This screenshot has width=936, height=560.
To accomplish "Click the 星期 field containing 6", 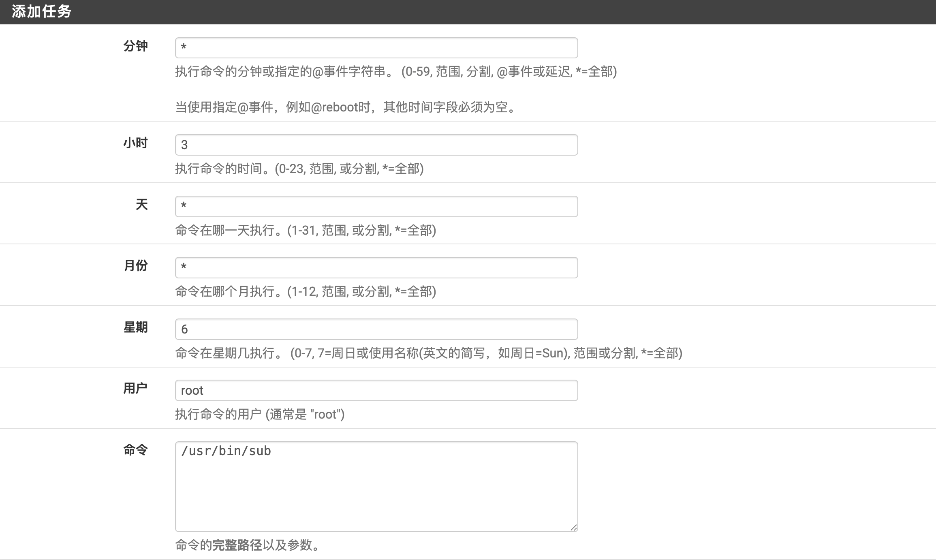I will (376, 329).
